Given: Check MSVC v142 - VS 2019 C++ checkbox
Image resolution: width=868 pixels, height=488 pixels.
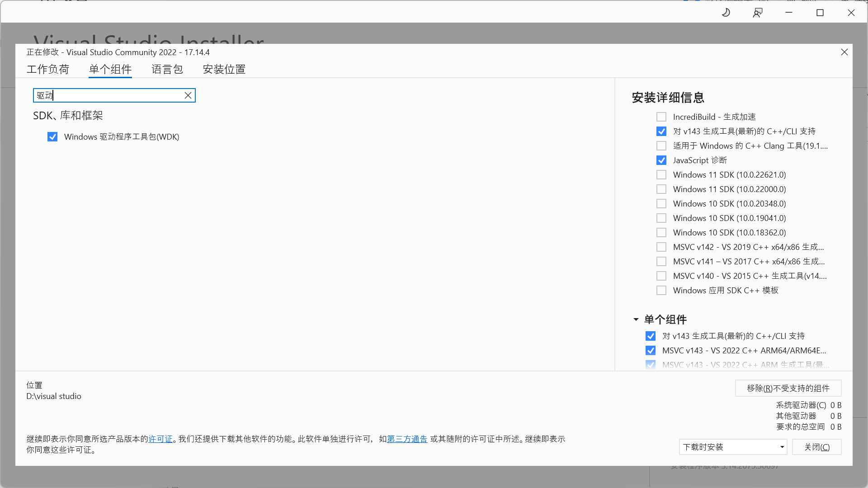Looking at the screenshot, I should pos(661,247).
